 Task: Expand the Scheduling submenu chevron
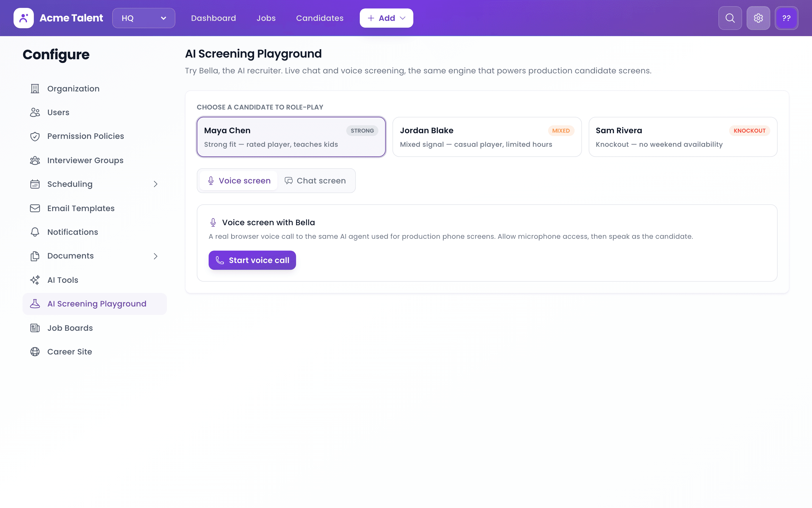point(155,184)
